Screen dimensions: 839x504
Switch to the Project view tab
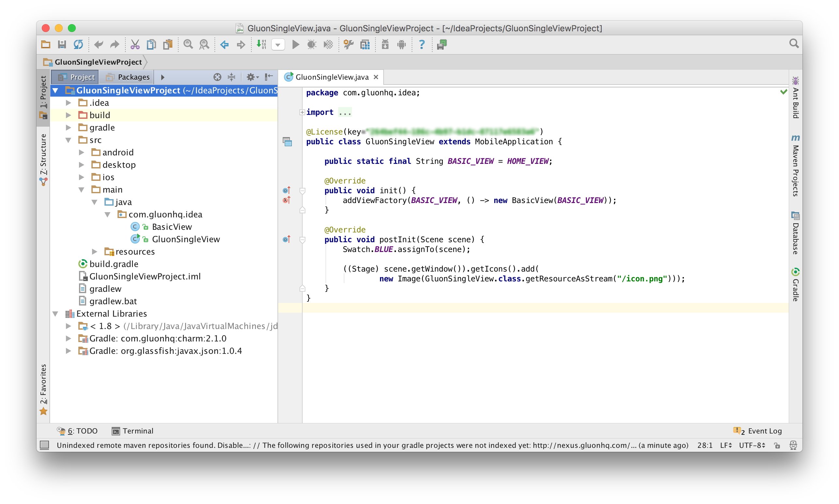click(75, 77)
